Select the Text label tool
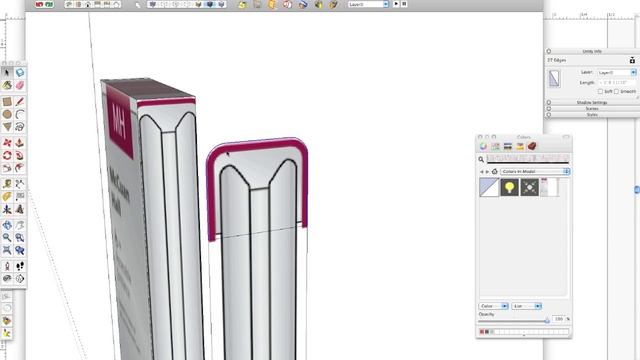The width and height of the screenshot is (640, 360). [20, 196]
